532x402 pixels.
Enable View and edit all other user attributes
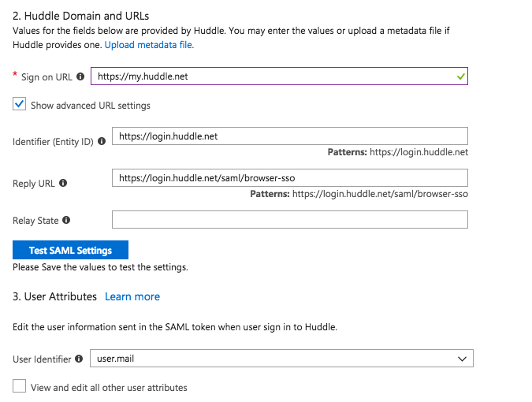[x=19, y=387]
